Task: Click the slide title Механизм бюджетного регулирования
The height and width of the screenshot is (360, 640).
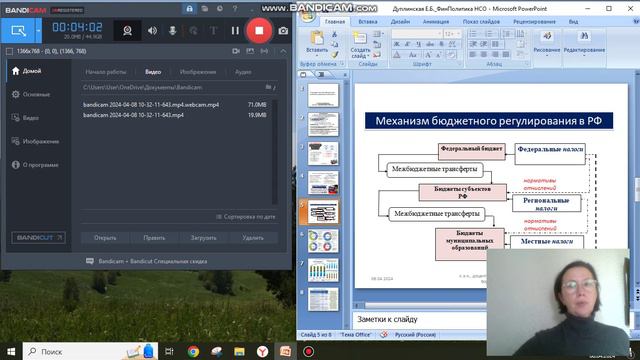Action: coord(489,121)
